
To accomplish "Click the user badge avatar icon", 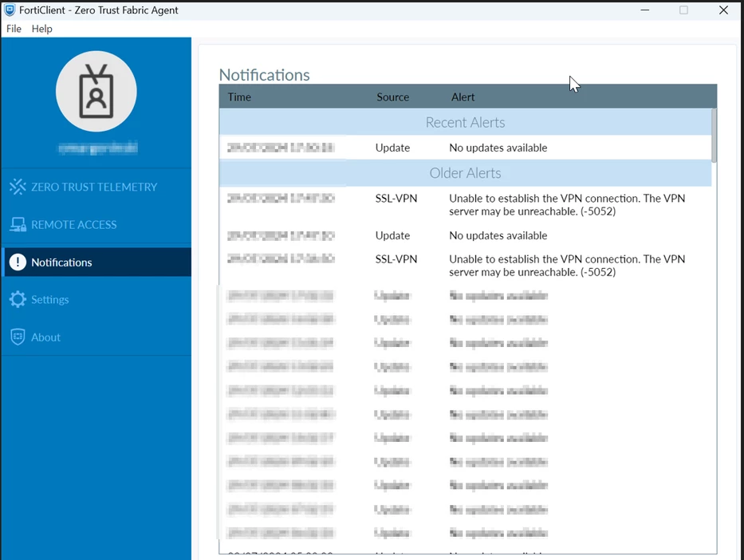I will [x=96, y=91].
